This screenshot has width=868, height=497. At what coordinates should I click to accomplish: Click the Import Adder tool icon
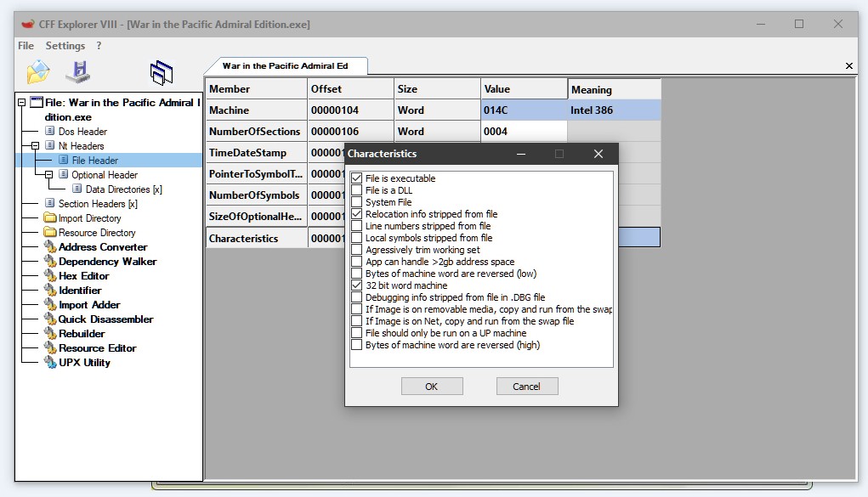click(x=50, y=304)
